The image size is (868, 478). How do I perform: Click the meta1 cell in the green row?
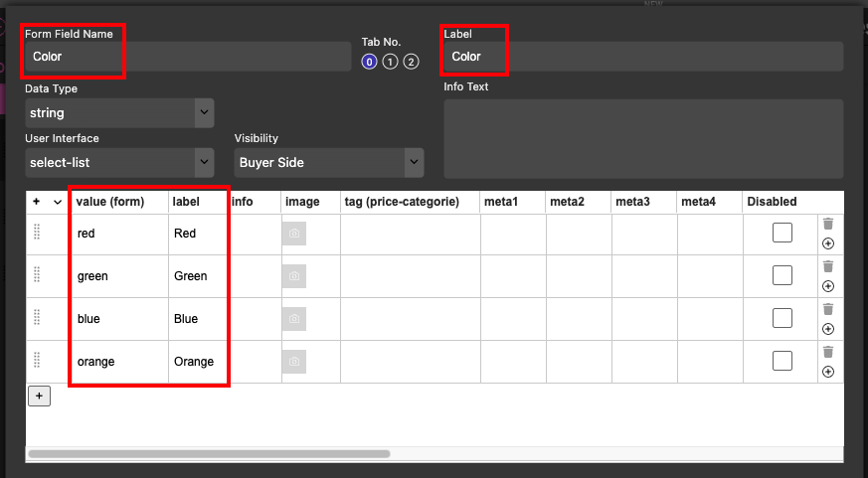513,276
